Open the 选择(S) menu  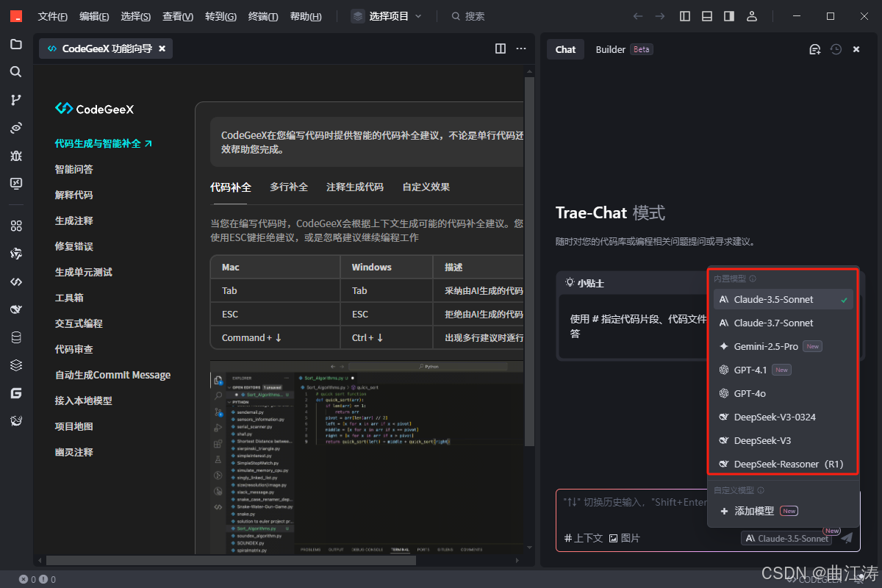[136, 16]
